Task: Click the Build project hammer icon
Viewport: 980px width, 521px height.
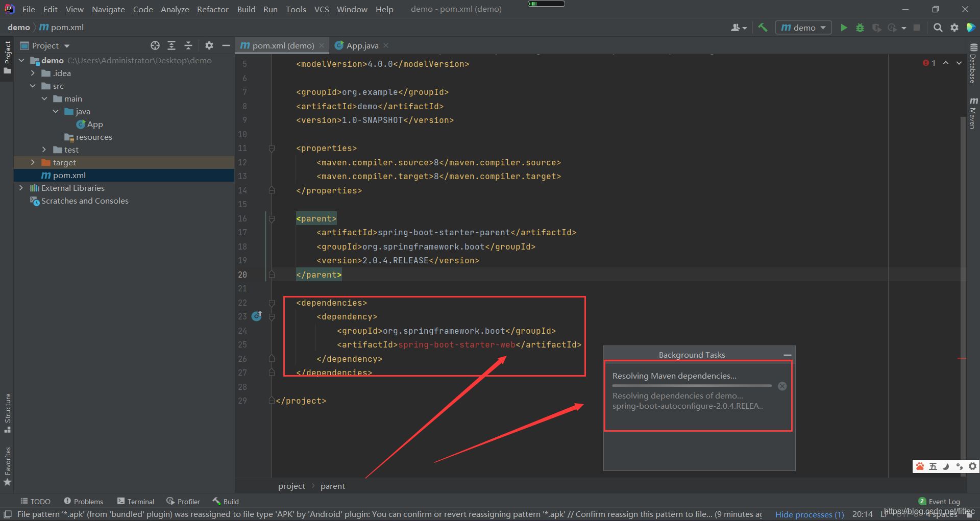Action: pos(763,28)
